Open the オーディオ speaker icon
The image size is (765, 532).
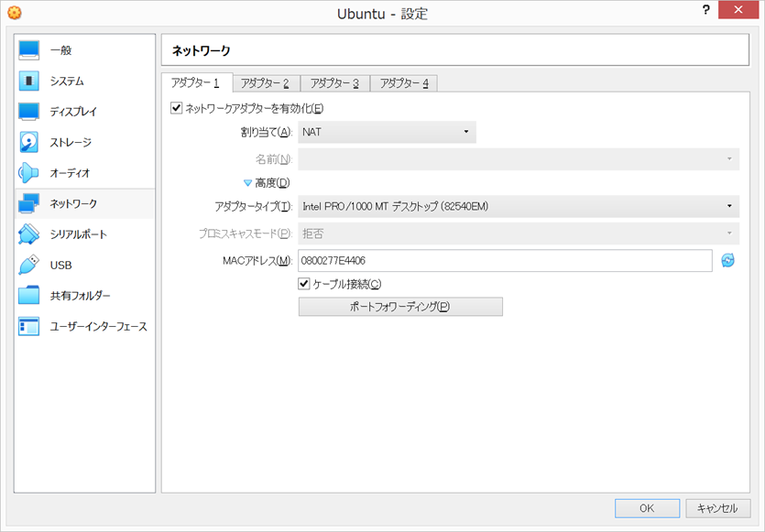tap(28, 173)
